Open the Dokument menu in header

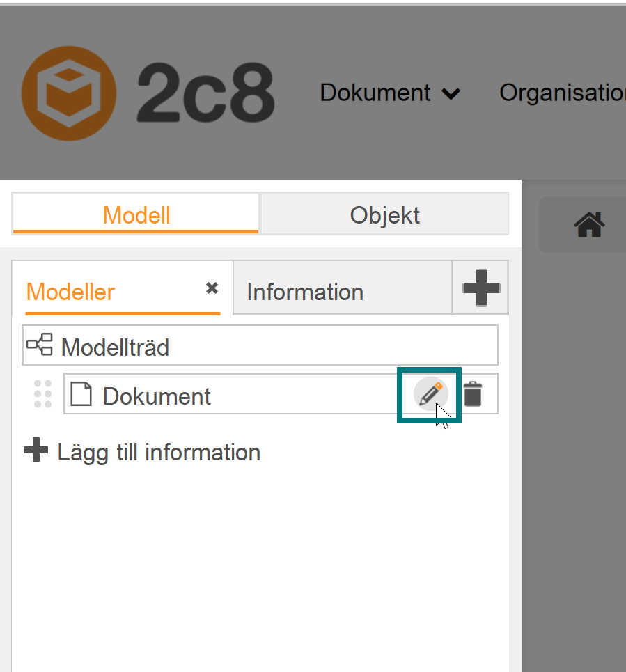375,93
